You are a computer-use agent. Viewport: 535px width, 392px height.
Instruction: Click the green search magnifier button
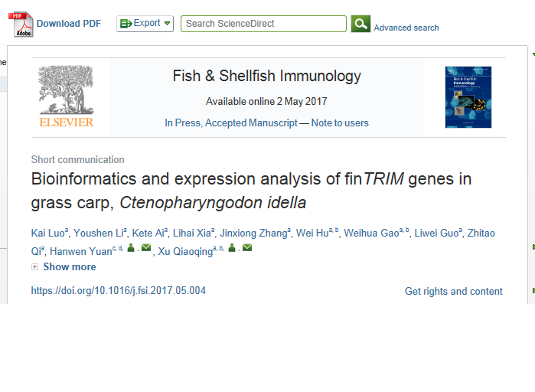point(360,24)
